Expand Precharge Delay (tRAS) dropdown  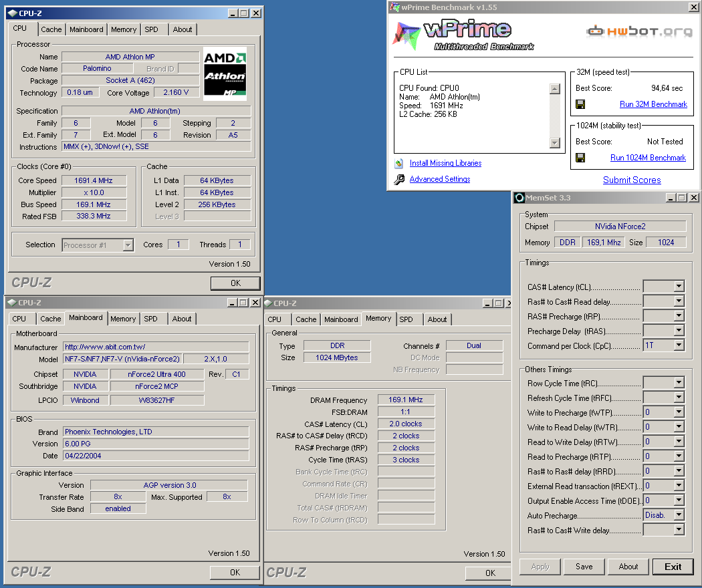pyautogui.click(x=679, y=331)
